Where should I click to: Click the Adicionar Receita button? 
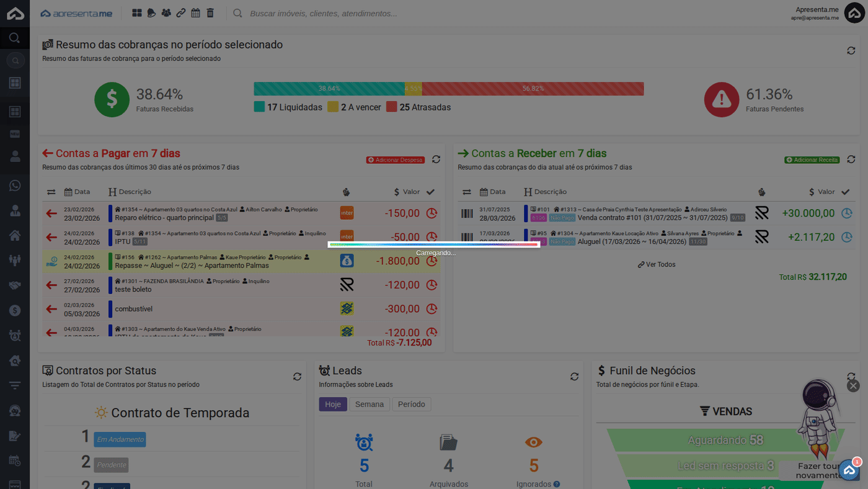pyautogui.click(x=812, y=159)
